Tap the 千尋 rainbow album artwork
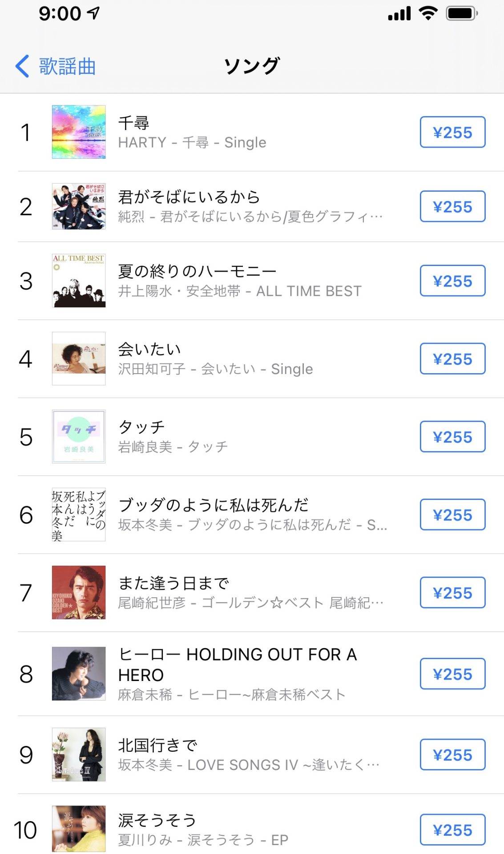504x854 pixels. [x=79, y=132]
